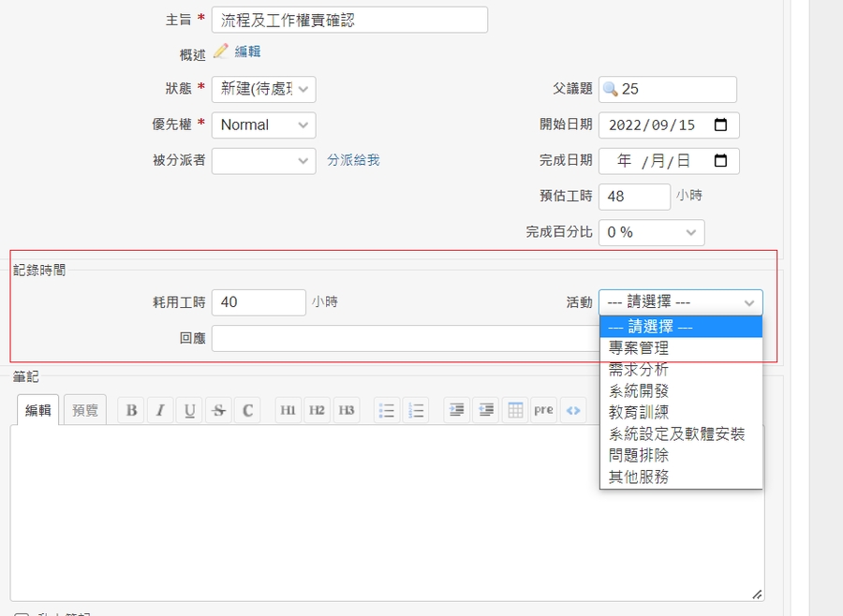
Task: Click the 耗用工時 field showing 40
Action: click(259, 302)
